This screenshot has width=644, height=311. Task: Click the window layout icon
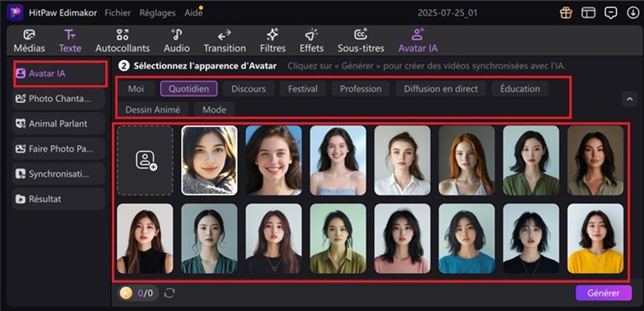click(588, 12)
